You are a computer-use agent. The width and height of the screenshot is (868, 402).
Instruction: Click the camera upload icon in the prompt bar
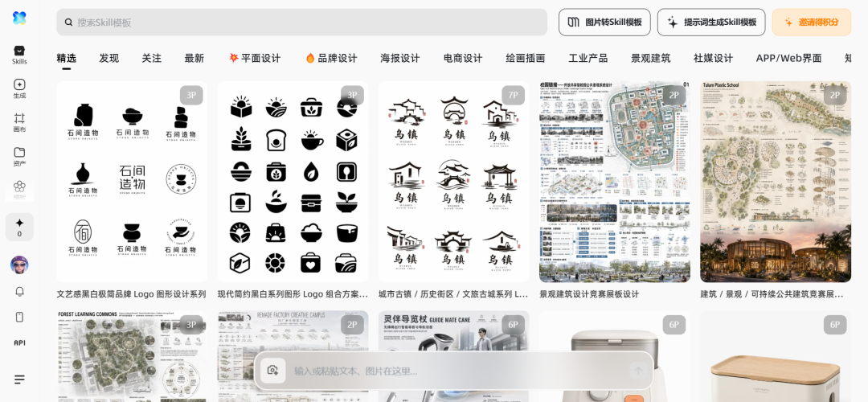tap(272, 371)
